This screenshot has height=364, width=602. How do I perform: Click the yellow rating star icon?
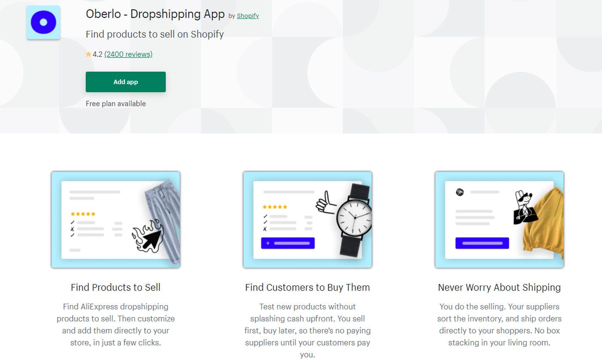click(89, 54)
